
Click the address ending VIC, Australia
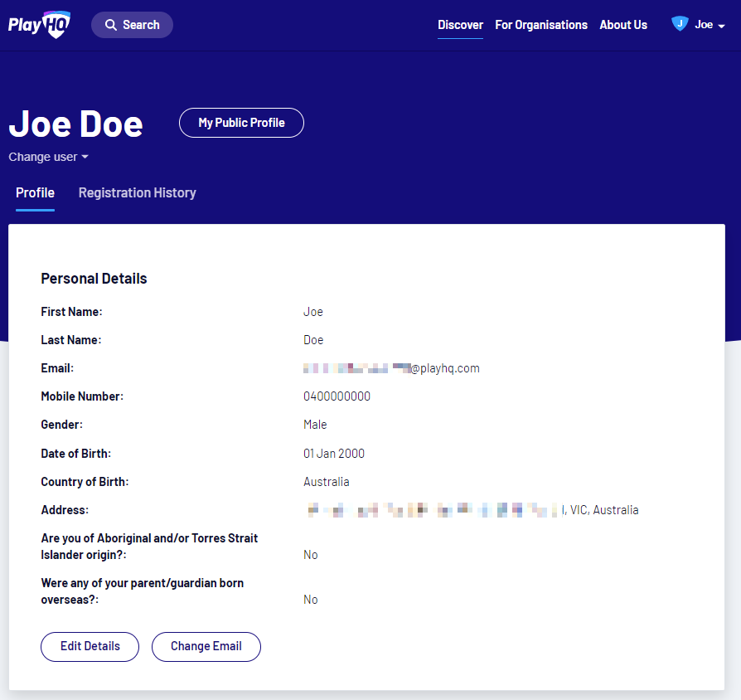point(472,510)
